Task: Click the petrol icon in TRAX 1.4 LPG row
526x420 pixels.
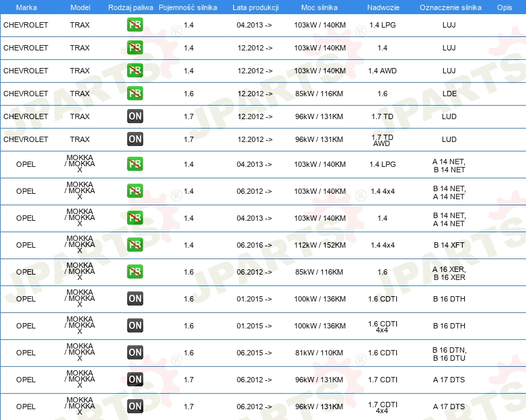Action: [x=135, y=24]
